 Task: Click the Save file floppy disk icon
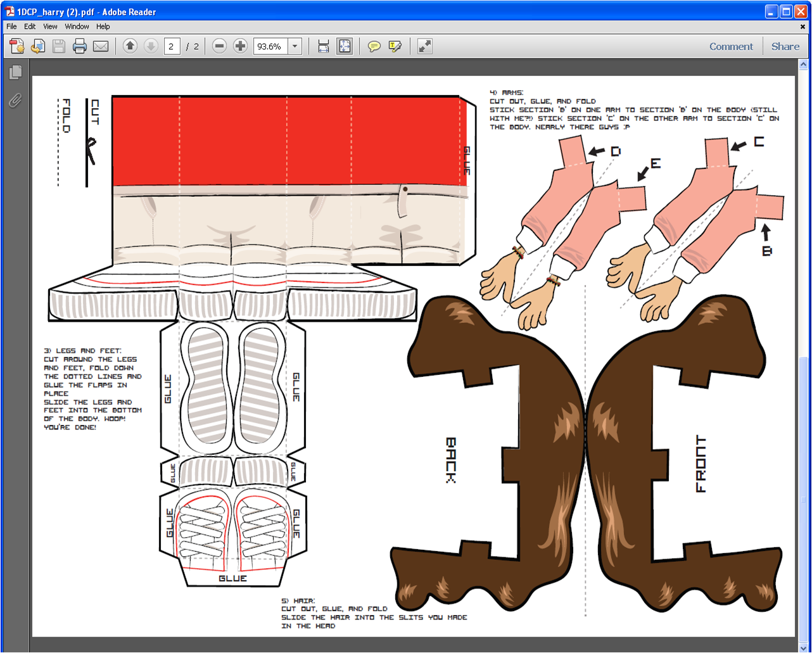[59, 46]
